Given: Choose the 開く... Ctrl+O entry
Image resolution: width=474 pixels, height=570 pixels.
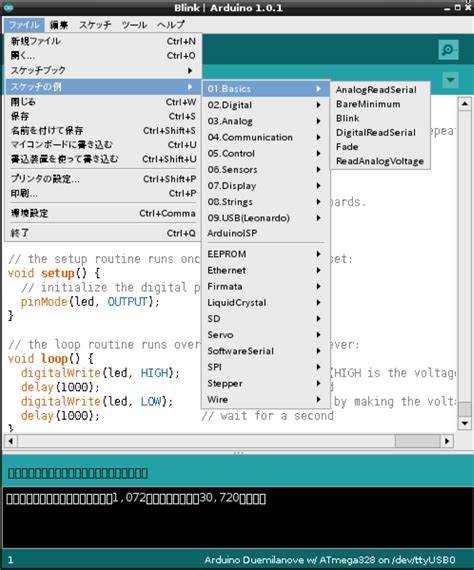Looking at the screenshot, I should click(x=103, y=56).
